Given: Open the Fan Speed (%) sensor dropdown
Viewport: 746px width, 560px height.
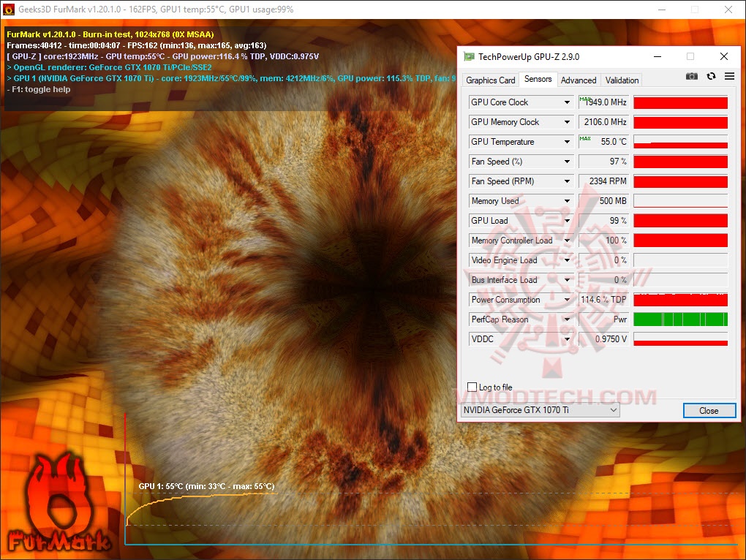Looking at the screenshot, I should coord(567,162).
